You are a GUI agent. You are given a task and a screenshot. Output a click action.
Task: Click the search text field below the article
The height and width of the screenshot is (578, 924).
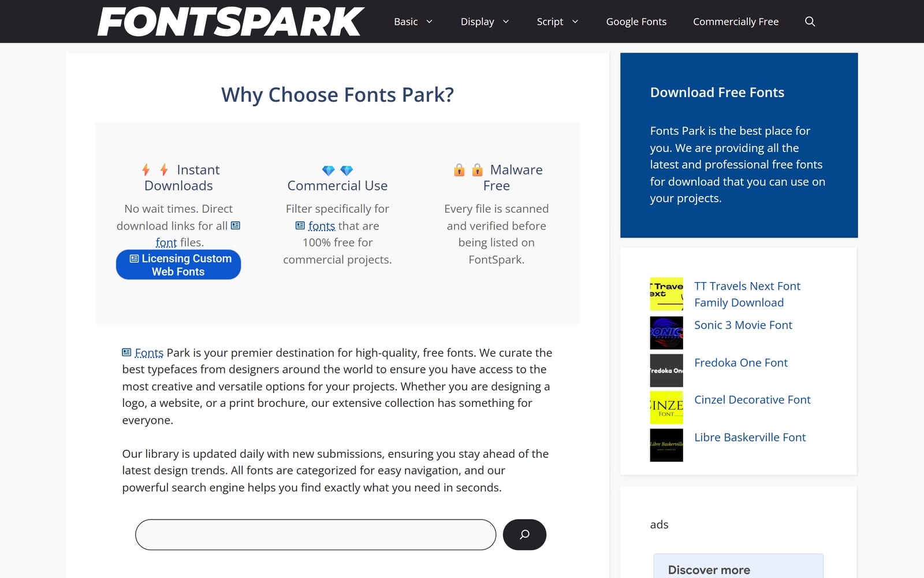point(315,535)
